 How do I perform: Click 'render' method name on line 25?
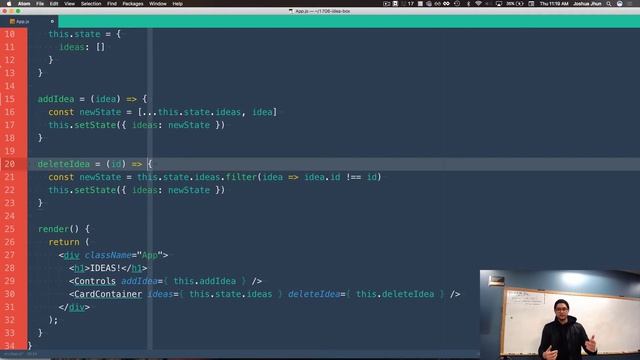click(53, 229)
